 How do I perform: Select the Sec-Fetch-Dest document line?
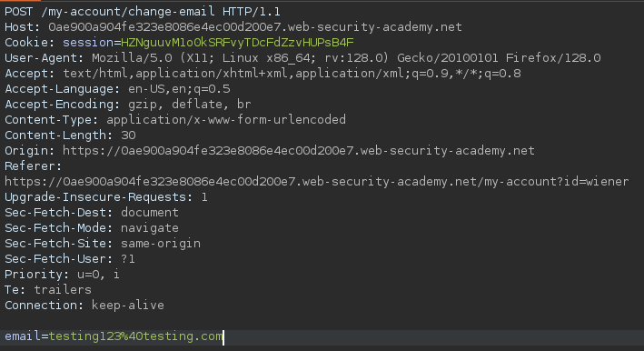pyautogui.click(x=92, y=213)
